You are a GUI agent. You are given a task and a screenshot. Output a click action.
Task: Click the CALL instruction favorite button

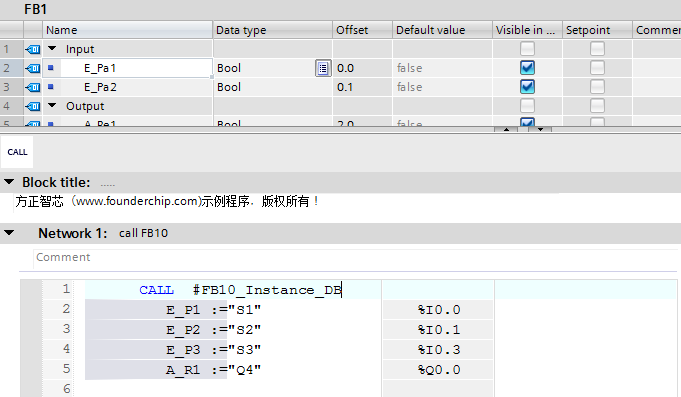[17, 152]
